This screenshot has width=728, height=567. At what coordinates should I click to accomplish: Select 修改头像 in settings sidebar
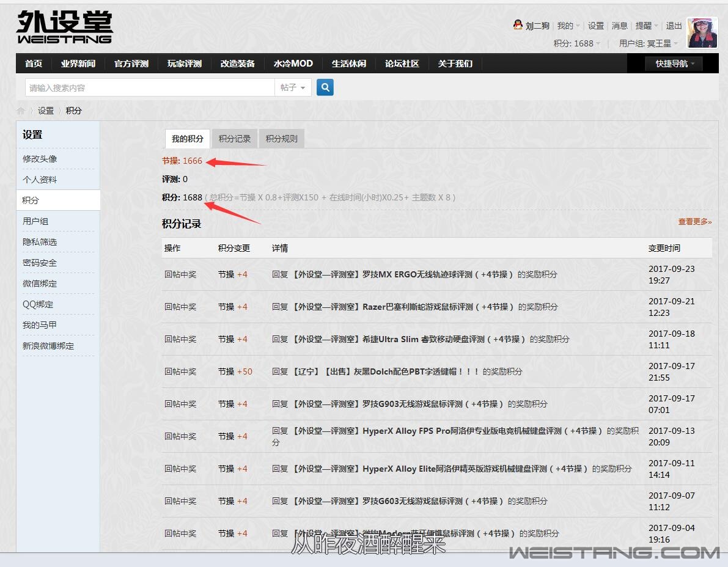coord(40,159)
